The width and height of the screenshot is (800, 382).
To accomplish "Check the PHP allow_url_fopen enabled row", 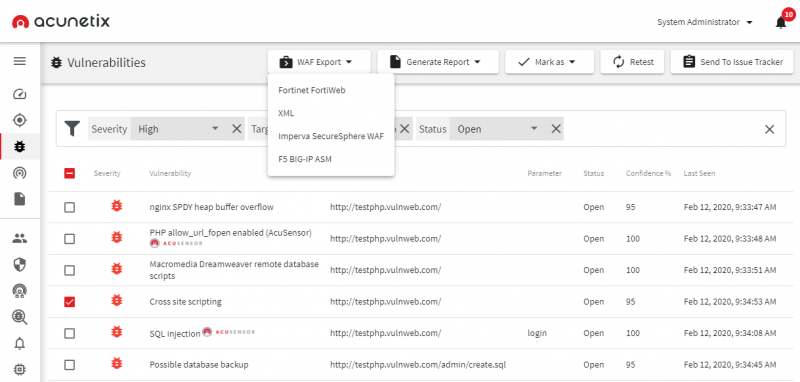I will [x=69, y=239].
